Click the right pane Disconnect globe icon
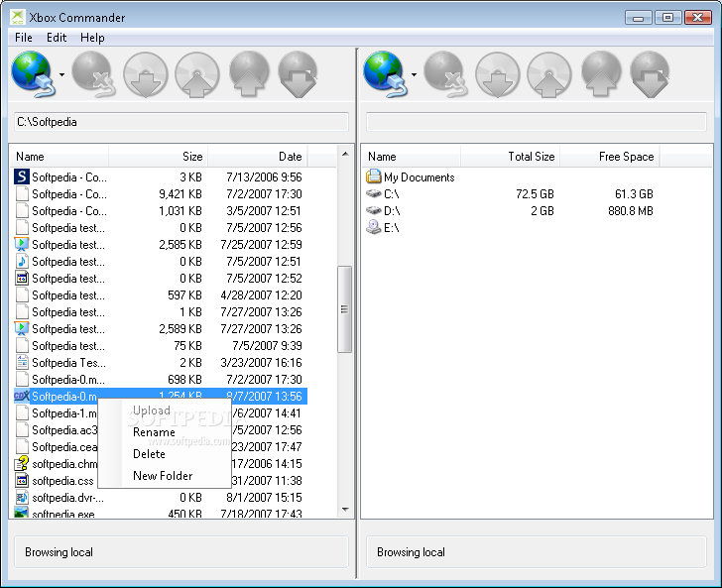The width and height of the screenshot is (722, 588). click(444, 74)
